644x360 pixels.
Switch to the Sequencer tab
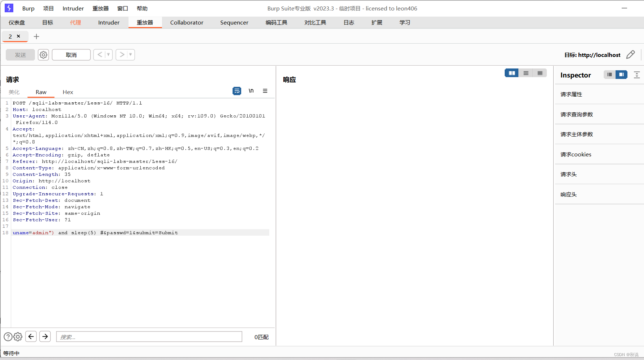(234, 22)
